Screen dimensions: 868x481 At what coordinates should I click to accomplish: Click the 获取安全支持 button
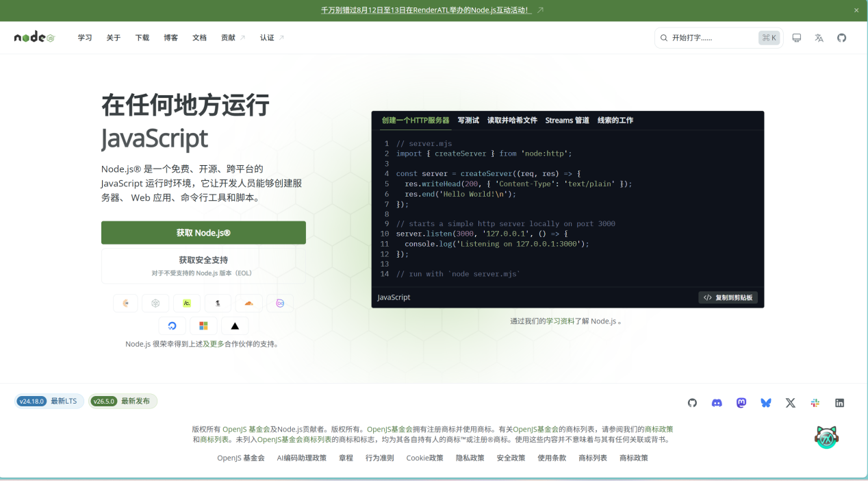203,266
